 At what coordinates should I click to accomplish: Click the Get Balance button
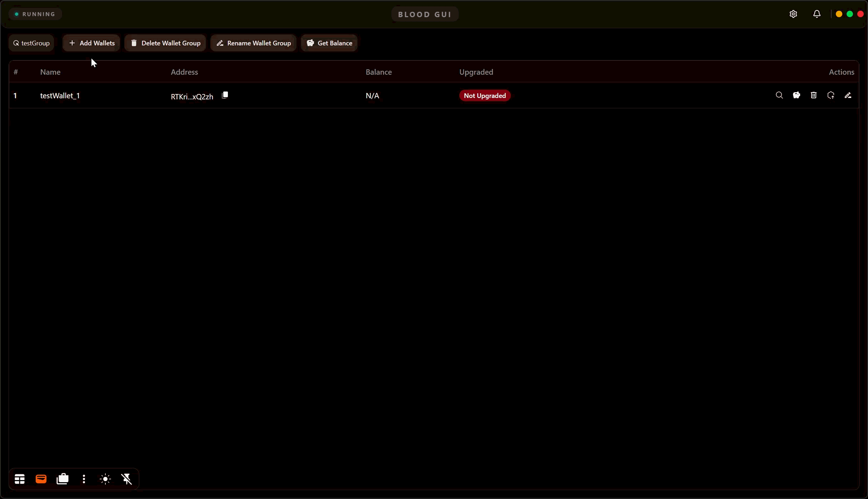(329, 43)
